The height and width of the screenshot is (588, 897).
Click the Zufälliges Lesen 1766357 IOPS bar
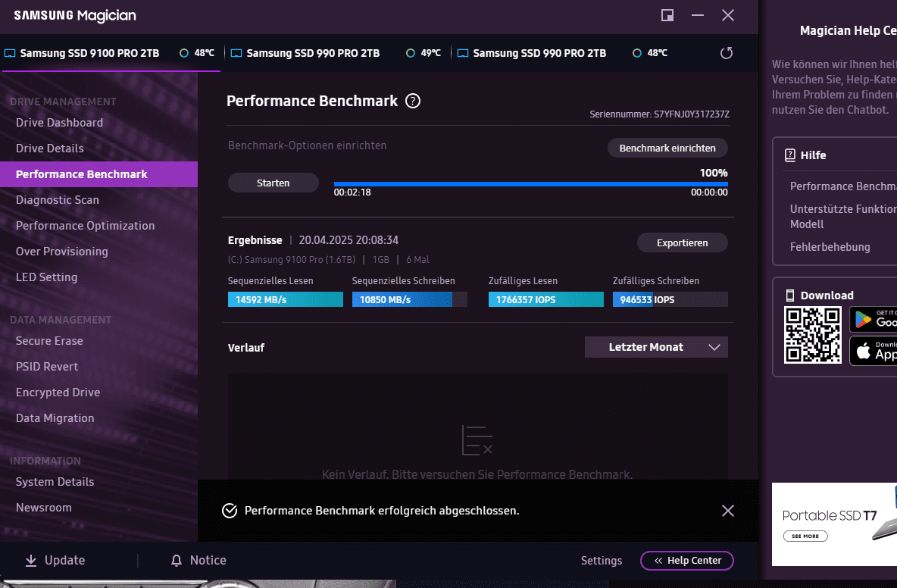pyautogui.click(x=545, y=299)
